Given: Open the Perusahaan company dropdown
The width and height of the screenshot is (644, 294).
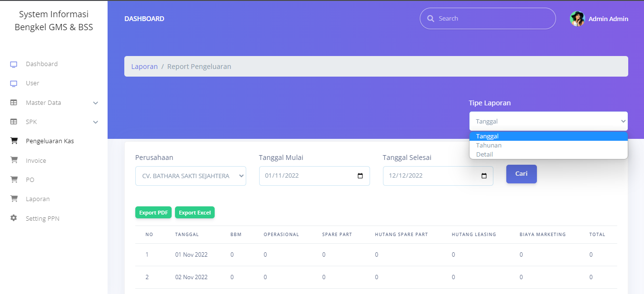Looking at the screenshot, I should click(x=191, y=176).
